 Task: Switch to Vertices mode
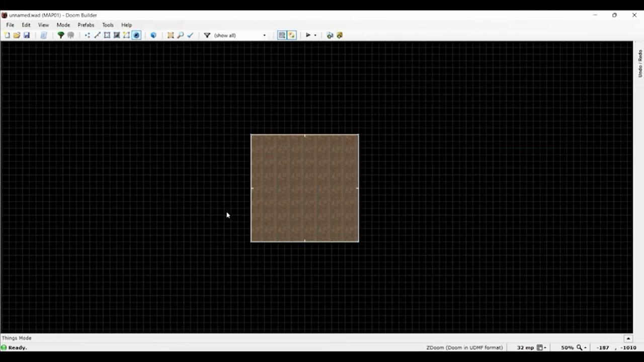(x=88, y=35)
